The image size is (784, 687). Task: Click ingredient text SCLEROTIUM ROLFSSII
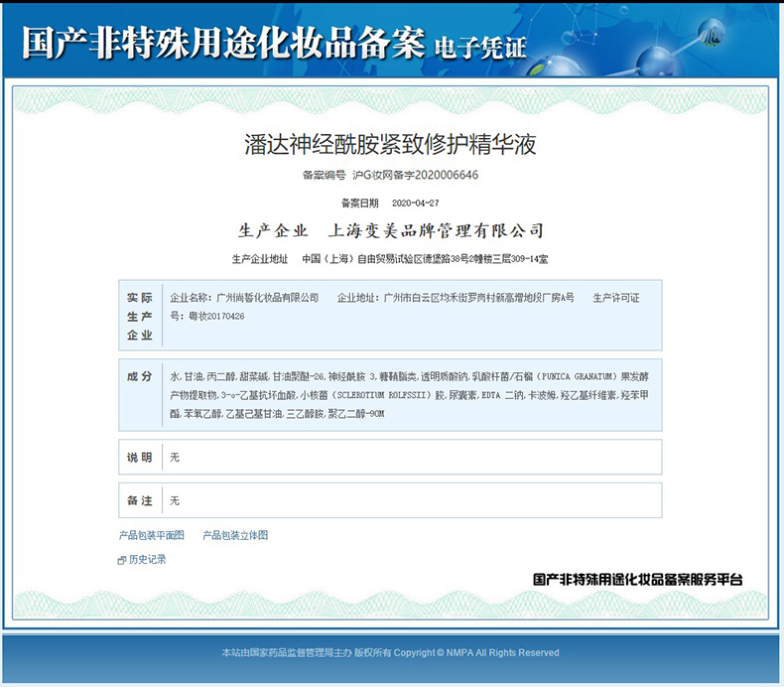[x=381, y=395]
